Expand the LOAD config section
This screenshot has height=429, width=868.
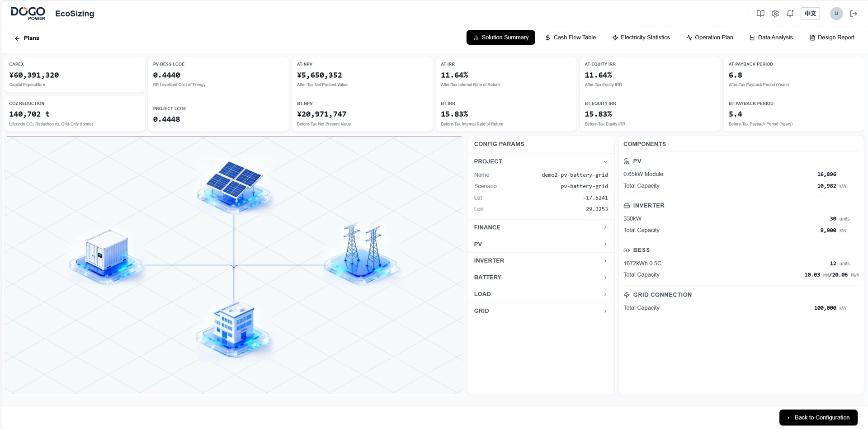point(541,294)
